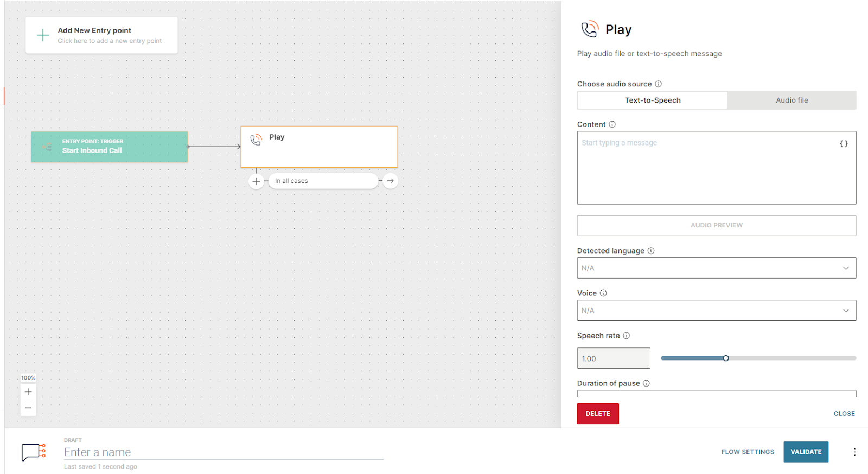Screen dimensions: 868x474
Task: Click the 100% zoom level label
Action: pos(28,378)
